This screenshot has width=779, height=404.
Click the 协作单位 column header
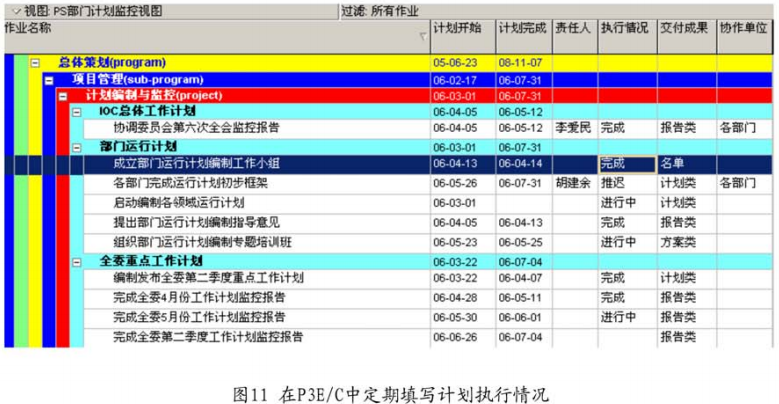(744, 28)
